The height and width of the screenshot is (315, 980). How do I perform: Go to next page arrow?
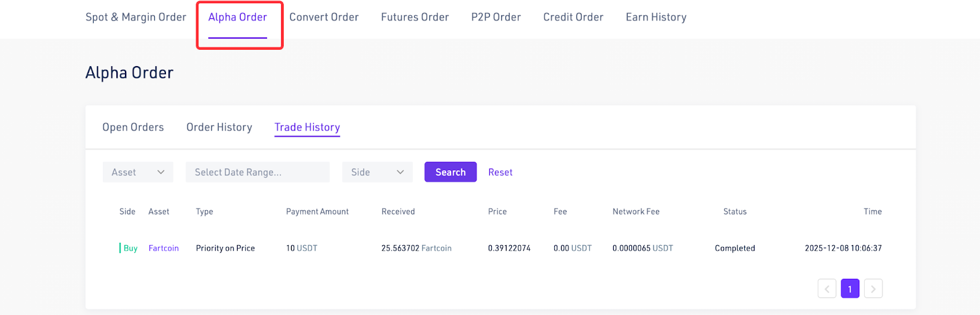click(x=873, y=289)
